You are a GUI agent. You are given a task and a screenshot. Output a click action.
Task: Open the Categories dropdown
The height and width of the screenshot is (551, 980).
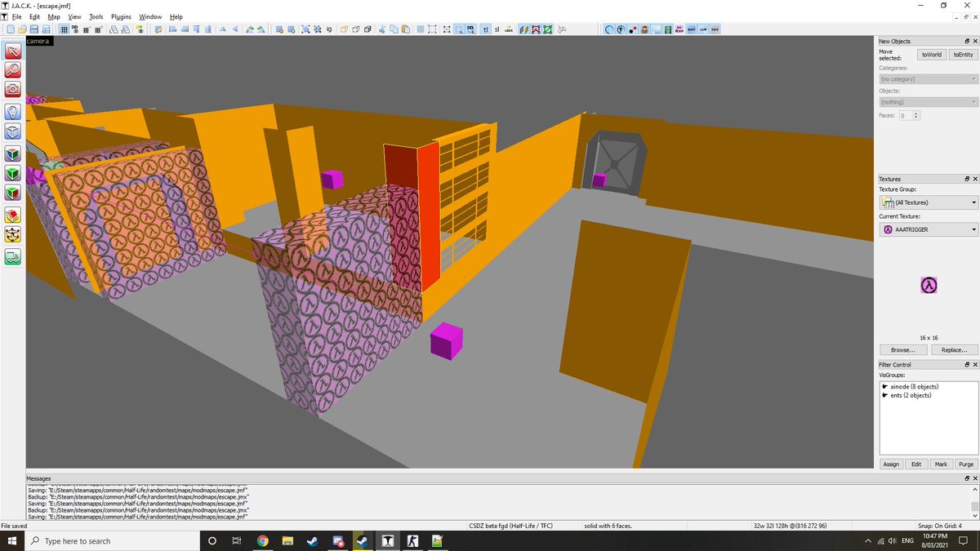(x=929, y=79)
